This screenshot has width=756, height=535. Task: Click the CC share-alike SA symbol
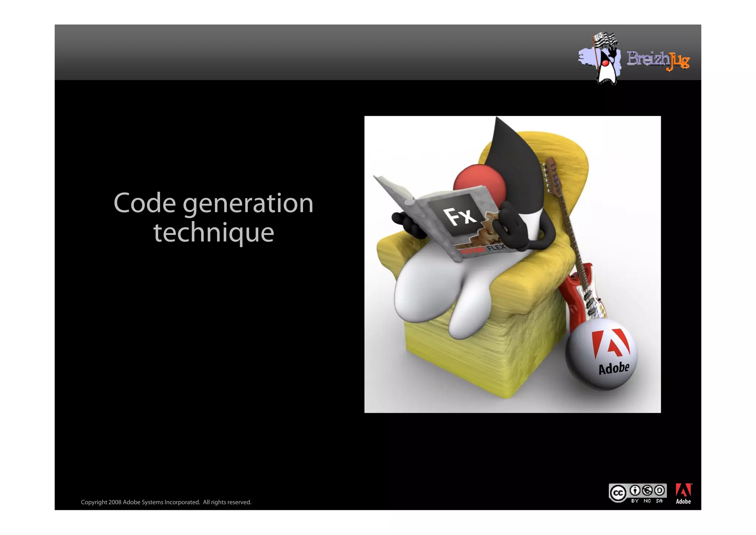coord(659,491)
